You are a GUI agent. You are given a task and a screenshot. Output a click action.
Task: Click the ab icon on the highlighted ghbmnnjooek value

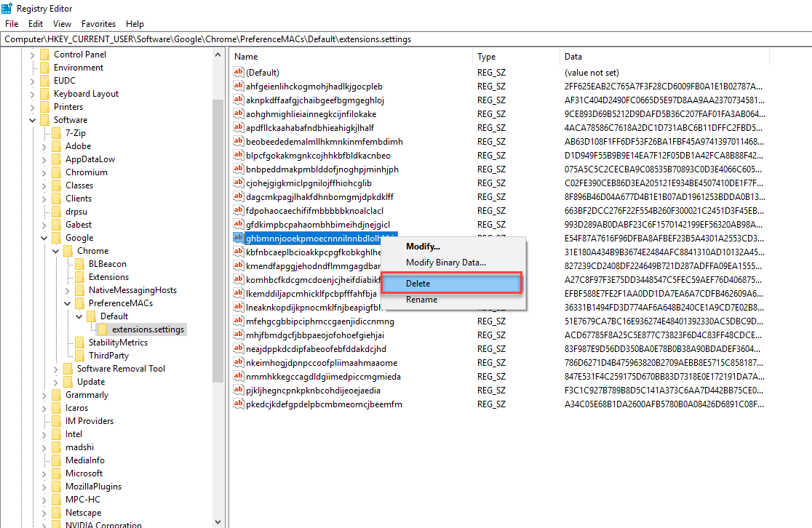tap(238, 236)
